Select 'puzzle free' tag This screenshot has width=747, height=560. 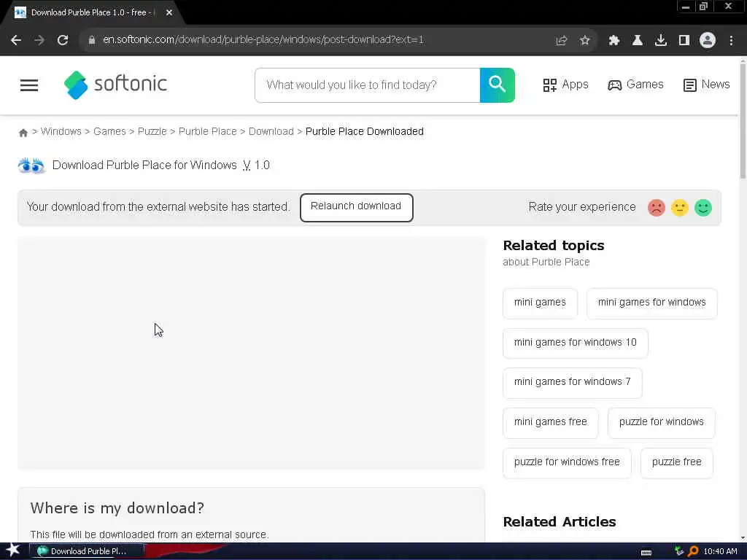pyautogui.click(x=676, y=462)
